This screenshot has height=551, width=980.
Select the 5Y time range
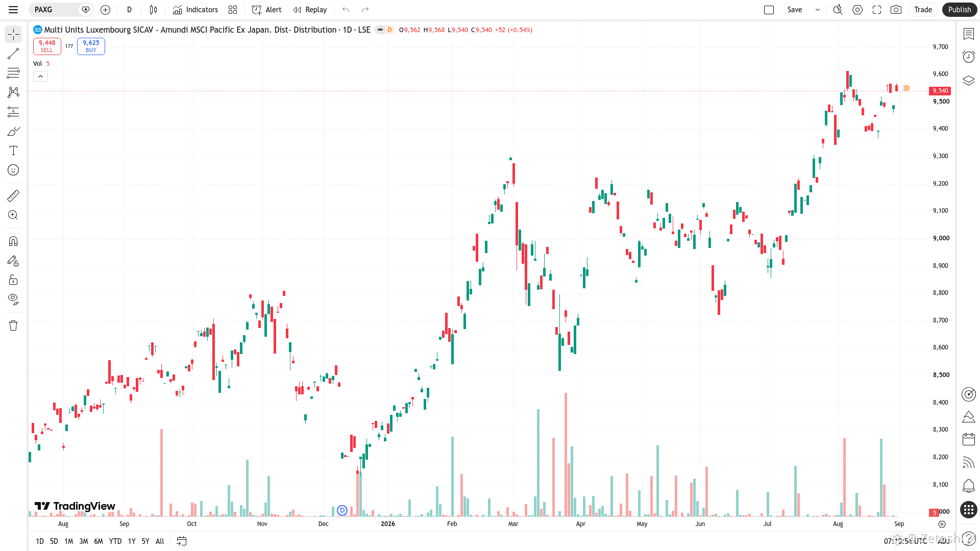(145, 541)
